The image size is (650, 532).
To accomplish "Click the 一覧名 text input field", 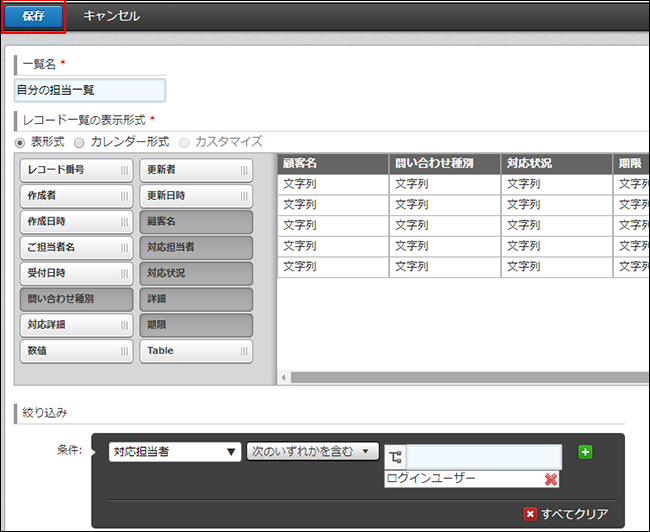I will click(90, 90).
